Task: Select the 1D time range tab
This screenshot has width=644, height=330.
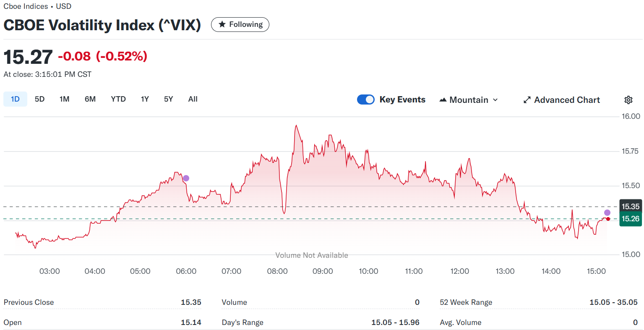Action: [16, 99]
